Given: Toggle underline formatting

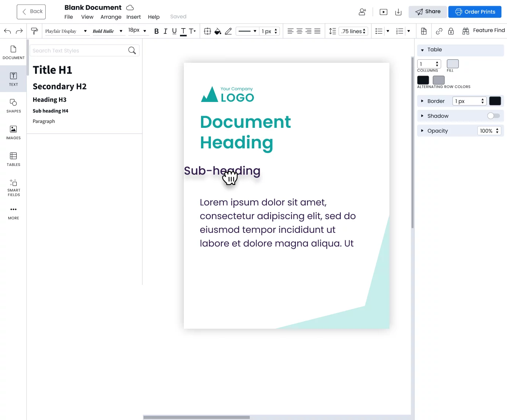Looking at the screenshot, I should coord(174,31).
